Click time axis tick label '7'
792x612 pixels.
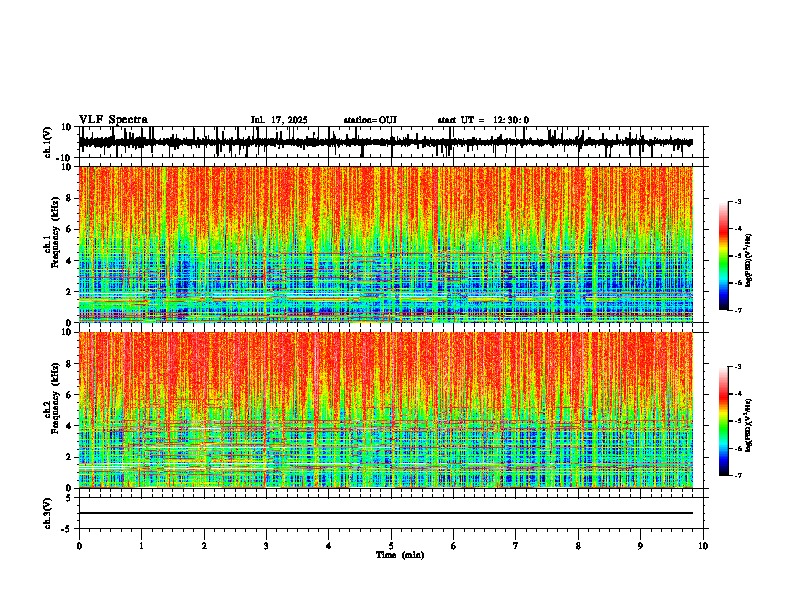pos(516,546)
